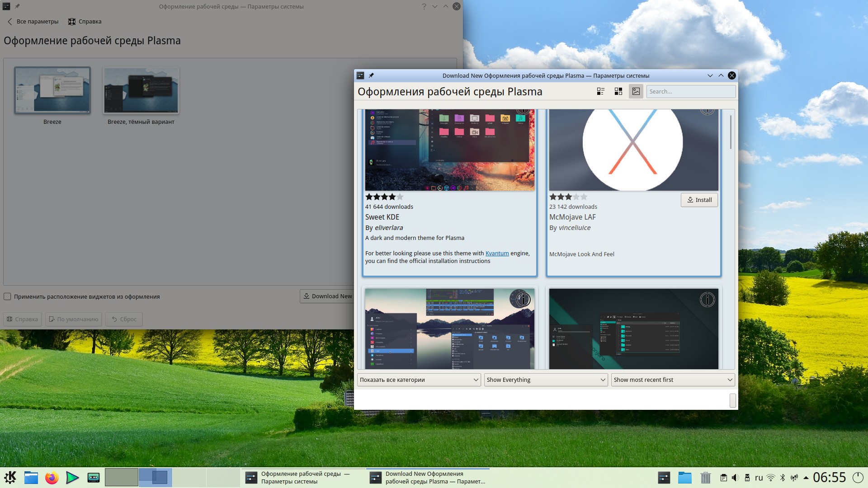Click the vertical scrollbar in theme list
The height and width of the screenshot is (488, 868).
pyautogui.click(x=731, y=132)
